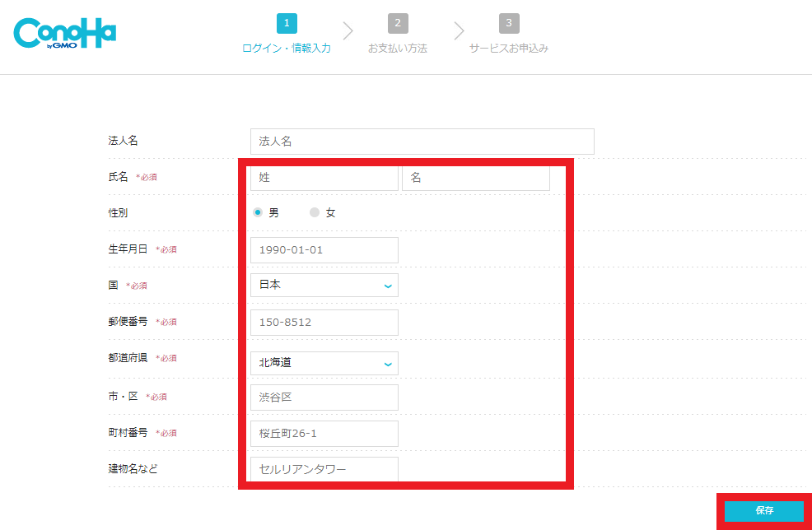Go to サービスお申込み step label
This screenshot has height=530, width=812.
[x=509, y=48]
